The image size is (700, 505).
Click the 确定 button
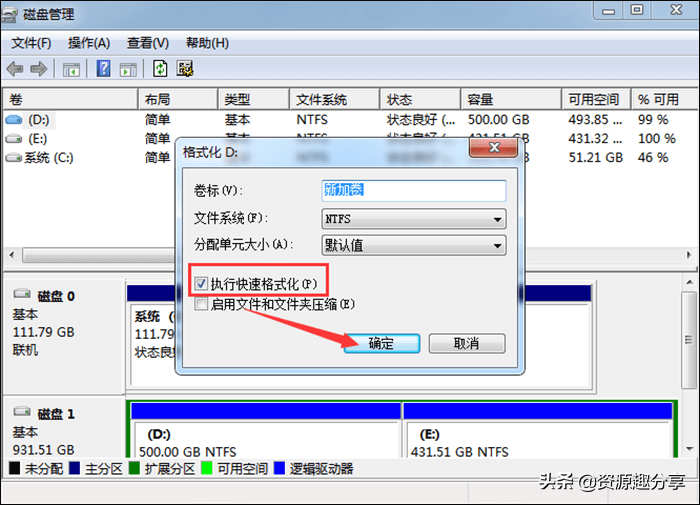coord(382,343)
